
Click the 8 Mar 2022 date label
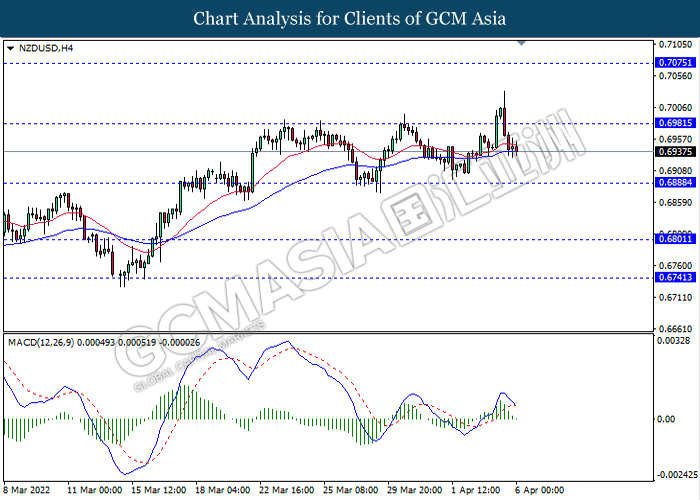point(25,490)
